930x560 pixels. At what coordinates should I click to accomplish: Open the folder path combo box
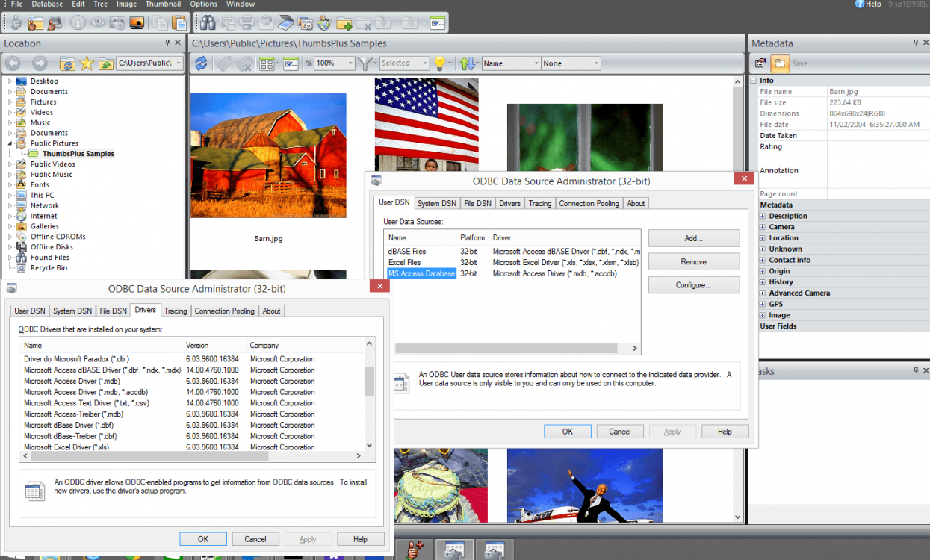point(149,63)
